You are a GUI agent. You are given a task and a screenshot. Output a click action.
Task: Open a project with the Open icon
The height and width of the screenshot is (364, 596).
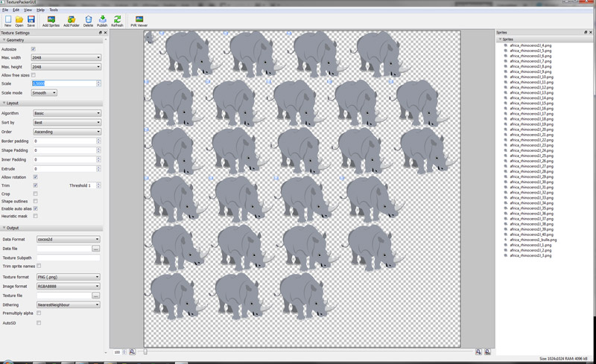coord(19,21)
